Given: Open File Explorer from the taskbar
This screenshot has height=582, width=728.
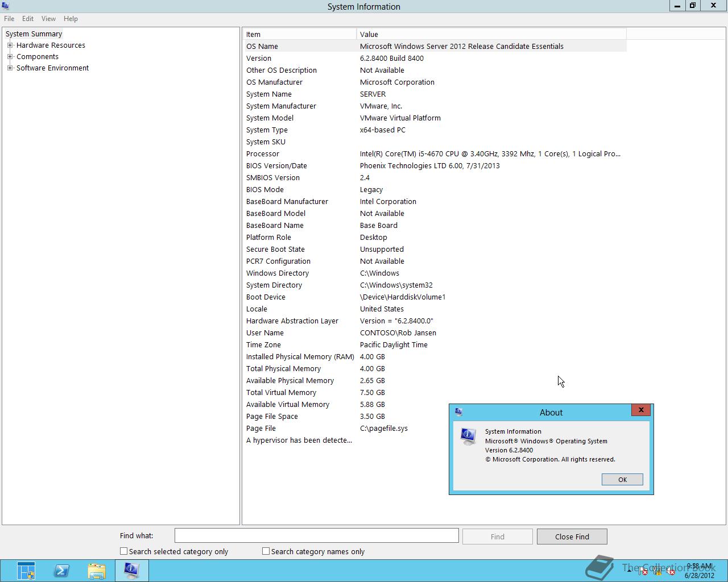Looking at the screenshot, I should [x=97, y=571].
